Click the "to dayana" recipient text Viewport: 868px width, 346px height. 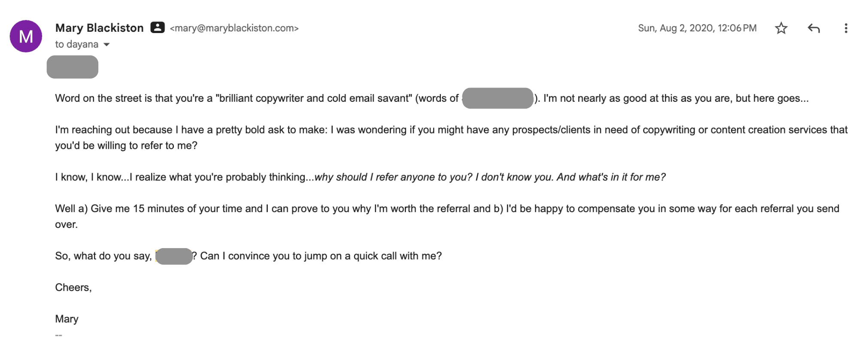76,45
